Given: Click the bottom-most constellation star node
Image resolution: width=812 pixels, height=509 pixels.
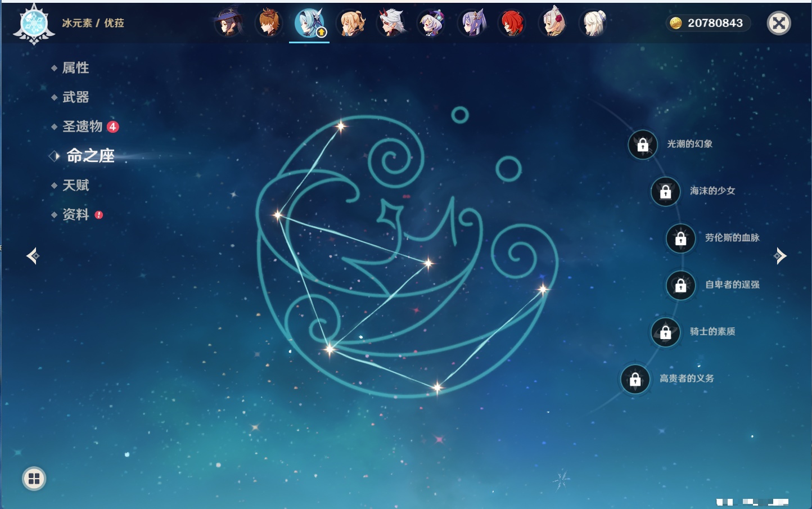Looking at the screenshot, I should [x=437, y=387].
